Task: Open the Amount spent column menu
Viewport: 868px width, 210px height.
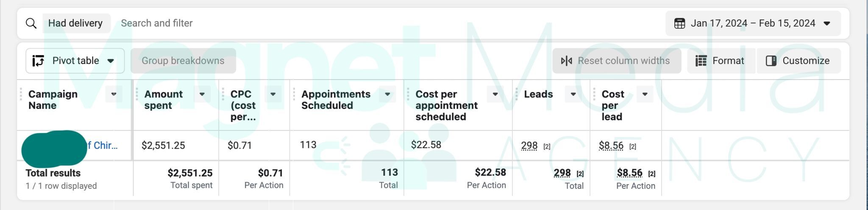Action: [x=202, y=94]
